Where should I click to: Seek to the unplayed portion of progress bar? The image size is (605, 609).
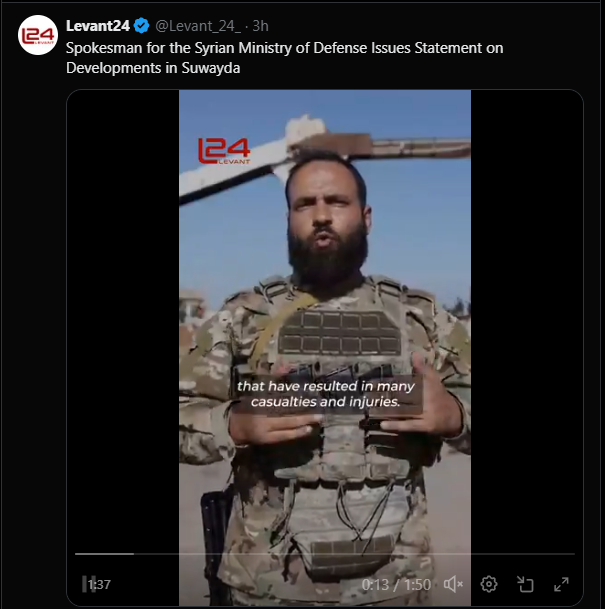[354, 554]
